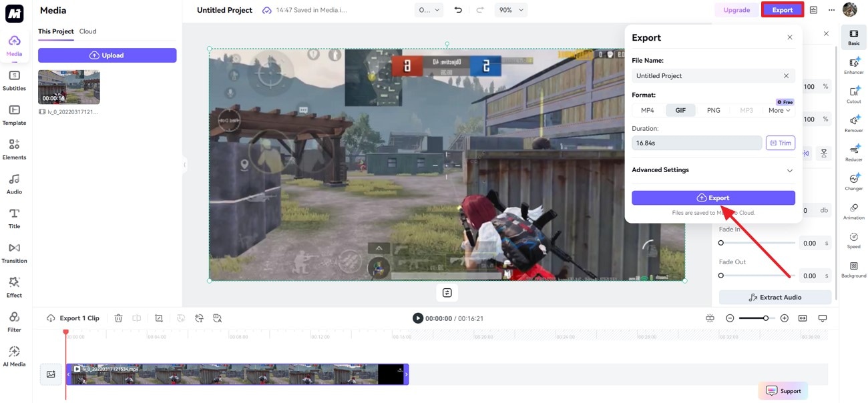Switch to Cloud tab
Image resolution: width=868 pixels, height=403 pixels.
coord(87,31)
